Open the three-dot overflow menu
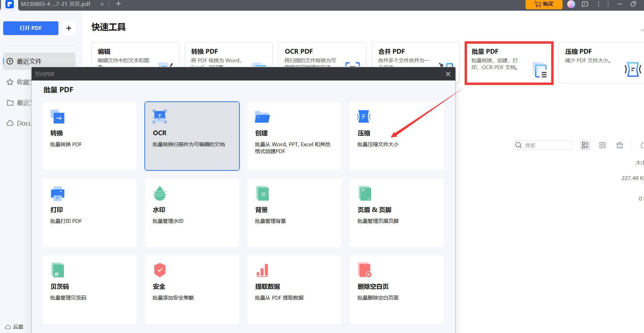The width and height of the screenshot is (644, 333). point(598,4)
